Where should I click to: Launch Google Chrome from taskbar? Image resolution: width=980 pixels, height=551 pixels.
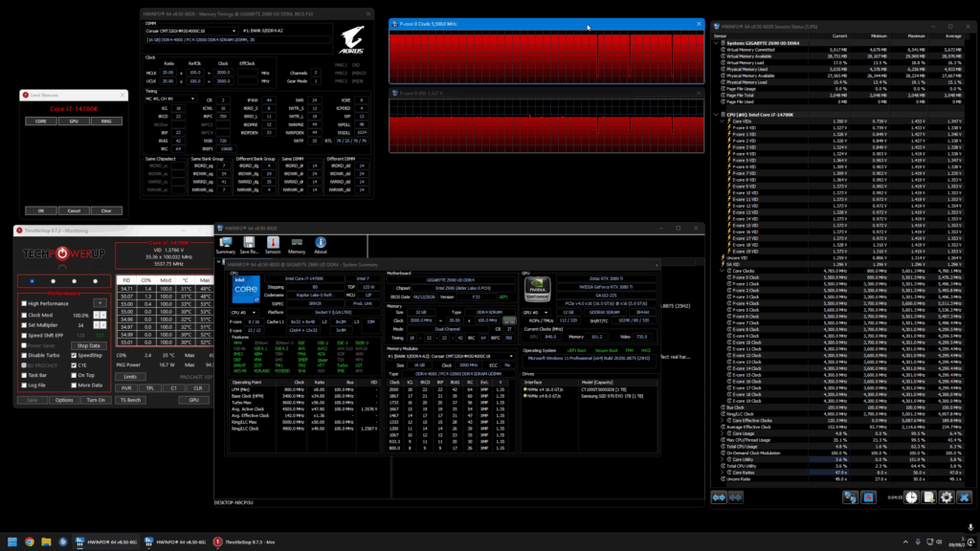[x=30, y=541]
